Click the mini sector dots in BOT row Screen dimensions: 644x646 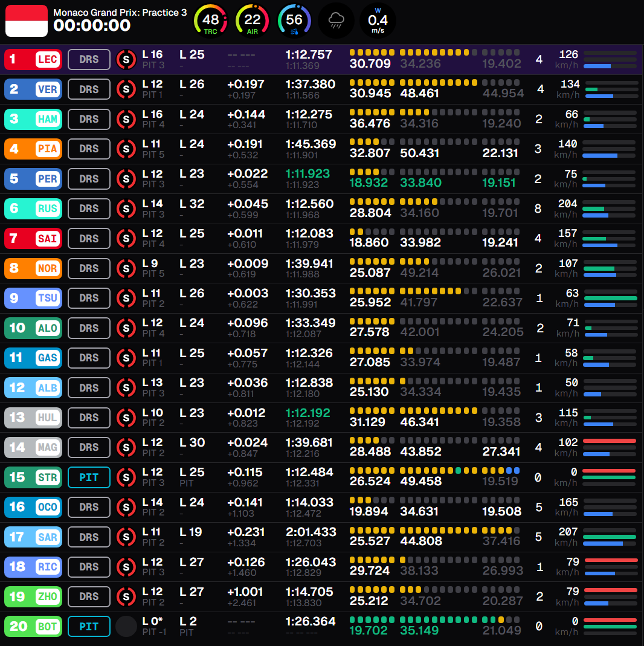pyautogui.click(x=434, y=619)
